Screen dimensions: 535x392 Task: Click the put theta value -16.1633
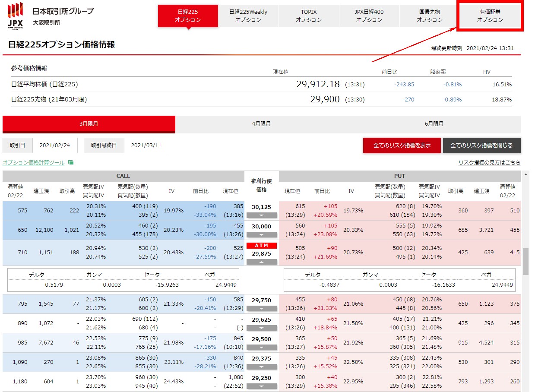(x=443, y=285)
